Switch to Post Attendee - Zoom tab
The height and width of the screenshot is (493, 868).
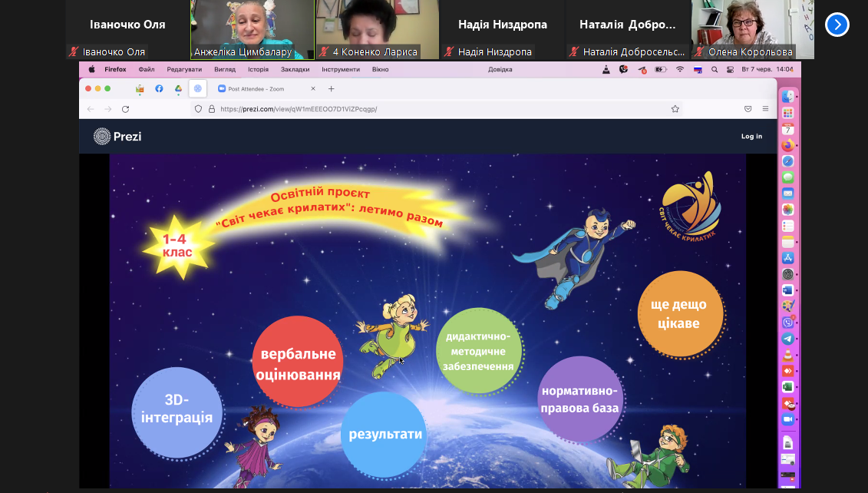point(267,88)
